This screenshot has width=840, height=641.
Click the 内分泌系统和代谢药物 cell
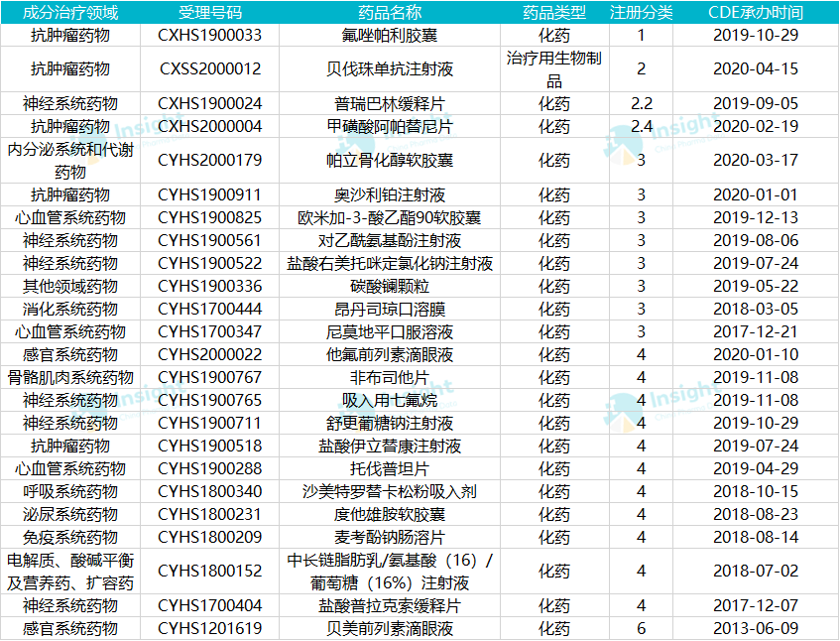tap(70, 161)
